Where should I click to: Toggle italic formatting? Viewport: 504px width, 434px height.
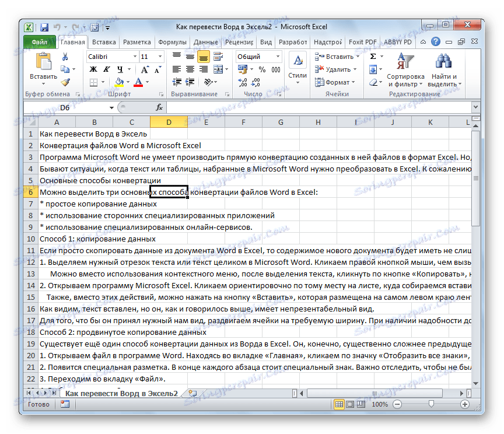click(x=106, y=69)
